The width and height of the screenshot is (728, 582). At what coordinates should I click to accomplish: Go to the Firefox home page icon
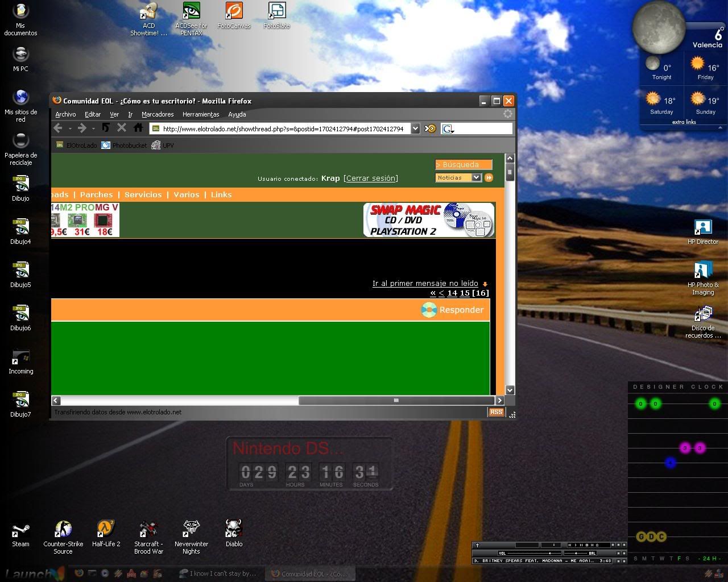(138, 128)
